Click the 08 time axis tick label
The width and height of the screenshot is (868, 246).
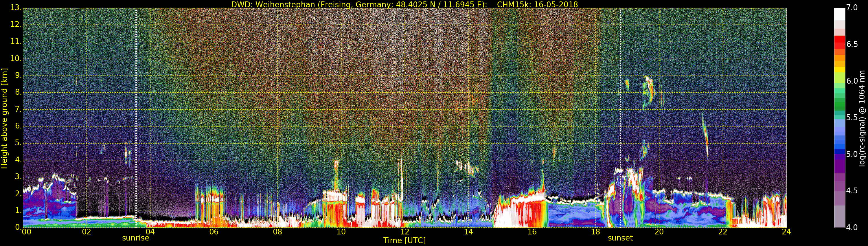pyautogui.click(x=277, y=232)
